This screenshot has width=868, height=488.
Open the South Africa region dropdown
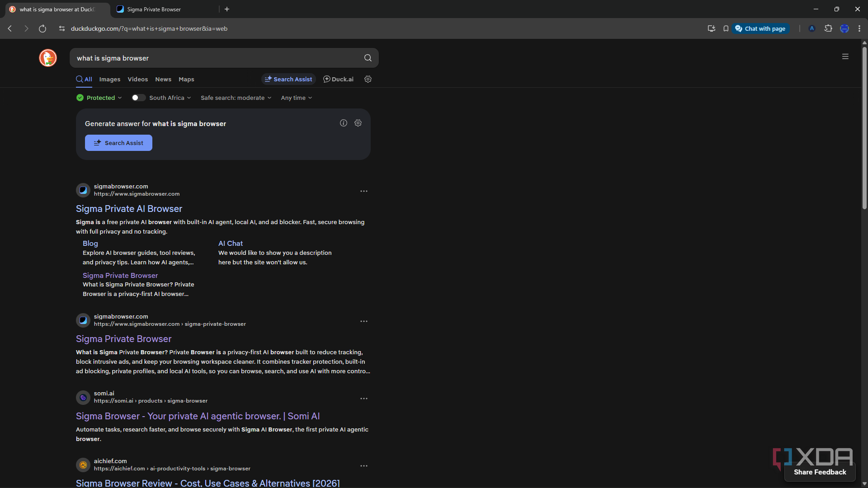point(170,98)
